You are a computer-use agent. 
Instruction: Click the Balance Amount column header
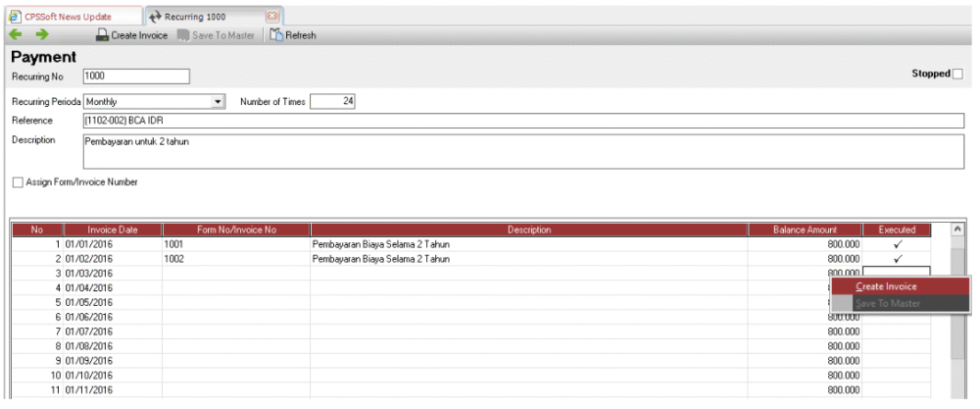[805, 230]
